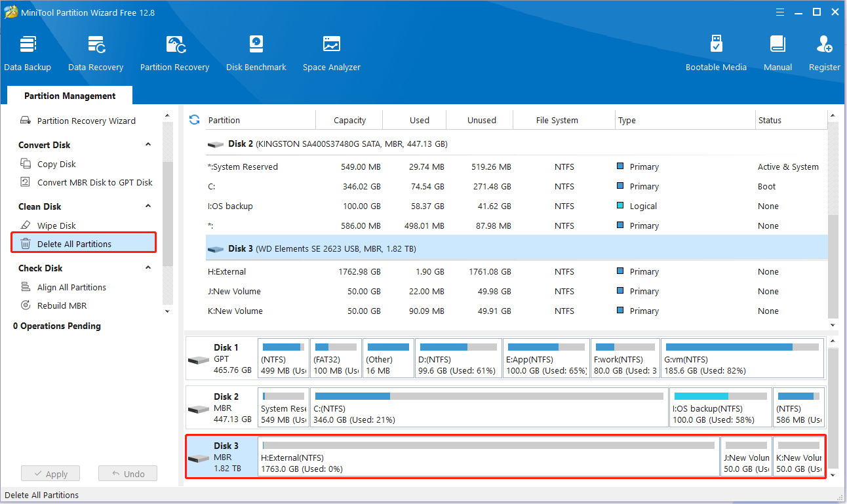
Task: Click 0 Operations Pending label
Action: pyautogui.click(x=57, y=326)
